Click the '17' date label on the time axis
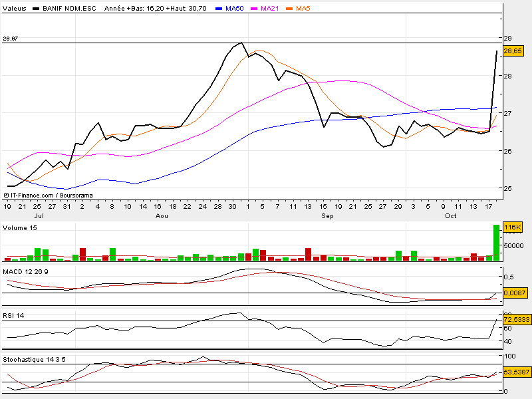The image size is (532, 399). pos(488,207)
